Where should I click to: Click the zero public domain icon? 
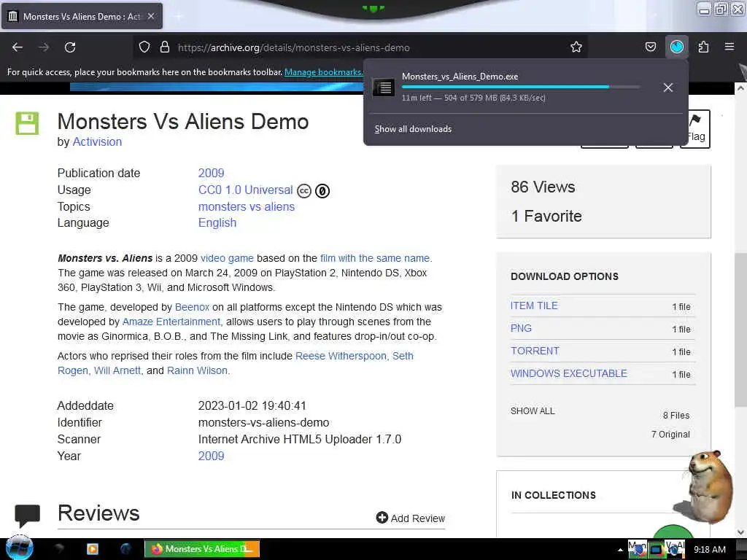(322, 191)
